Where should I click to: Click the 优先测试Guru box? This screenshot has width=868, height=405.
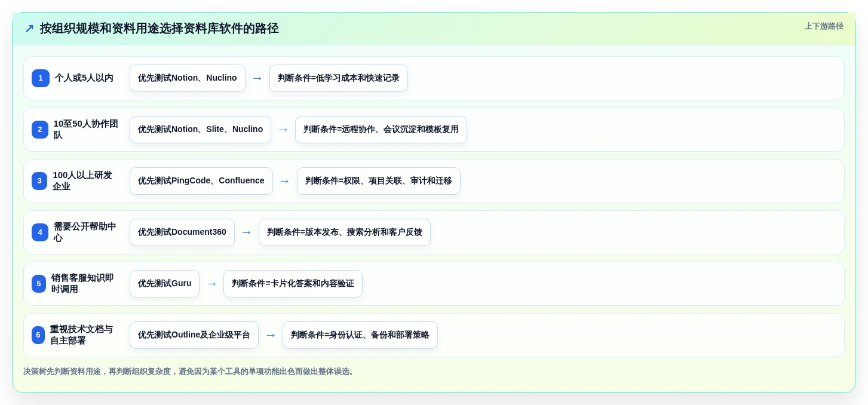[x=164, y=284]
